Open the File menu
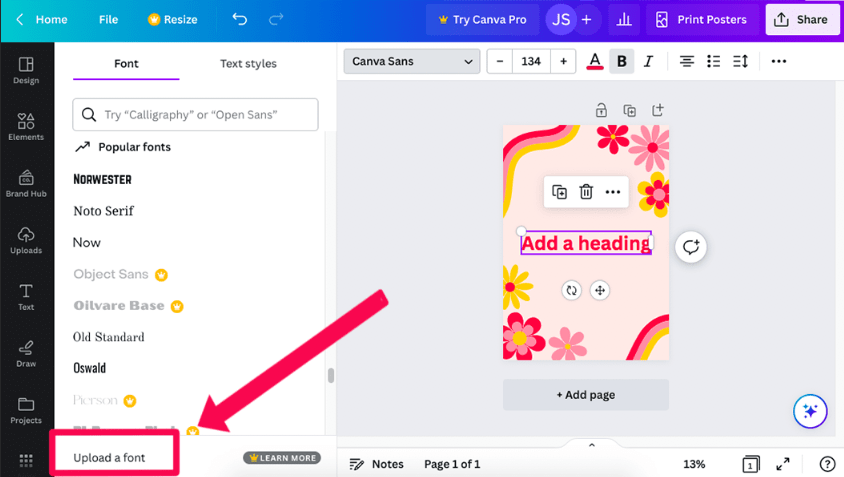Viewport: 844px width, 477px height. pyautogui.click(x=108, y=19)
